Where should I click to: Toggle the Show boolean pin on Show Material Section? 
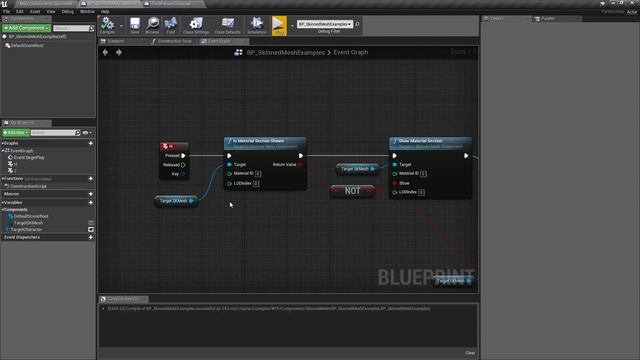[x=395, y=183]
